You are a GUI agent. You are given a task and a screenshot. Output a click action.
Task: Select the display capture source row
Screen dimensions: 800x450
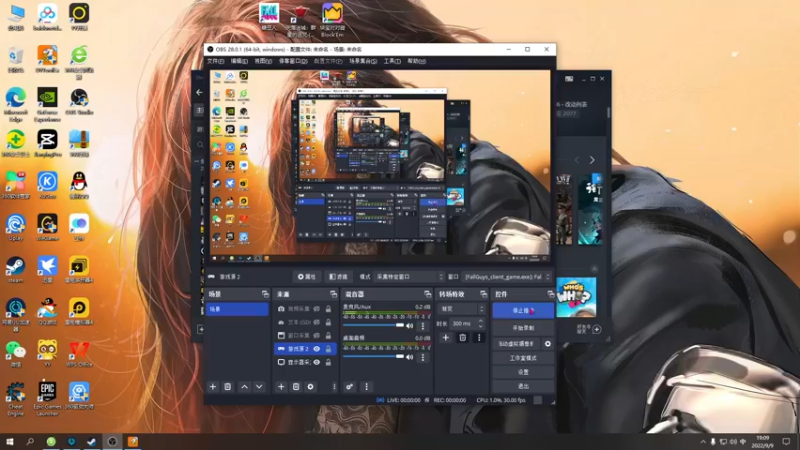point(305,362)
